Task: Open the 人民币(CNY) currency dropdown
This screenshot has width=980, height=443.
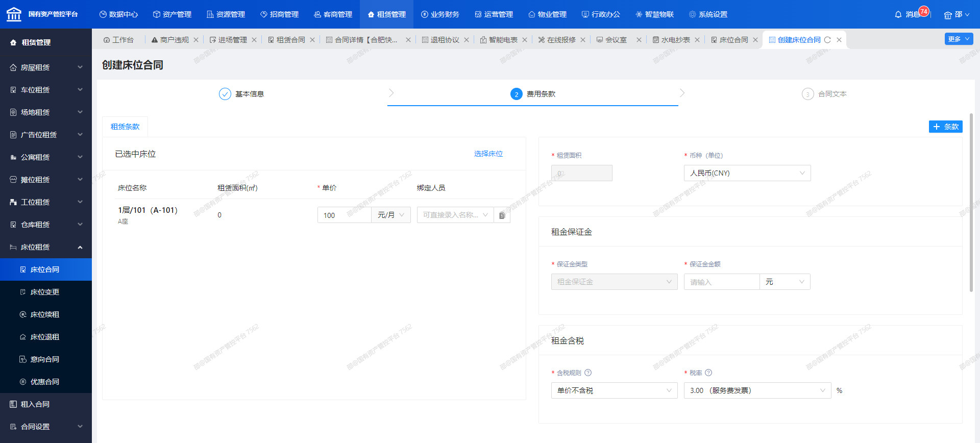Action: click(747, 173)
